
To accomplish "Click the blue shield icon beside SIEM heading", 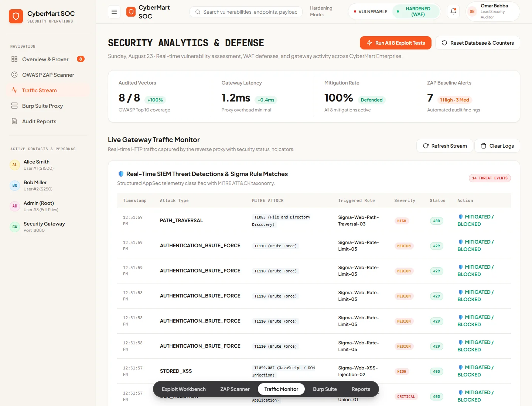I will click(x=121, y=174).
